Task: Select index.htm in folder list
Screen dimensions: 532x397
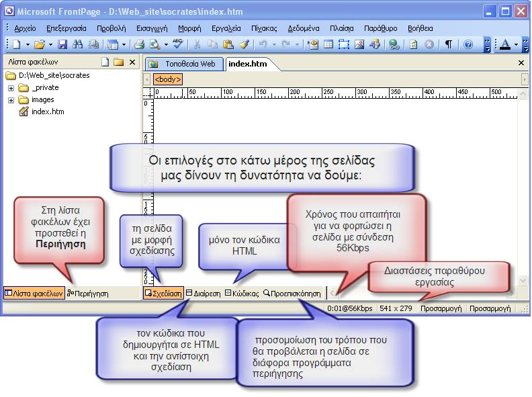Action: pyautogui.click(x=42, y=112)
